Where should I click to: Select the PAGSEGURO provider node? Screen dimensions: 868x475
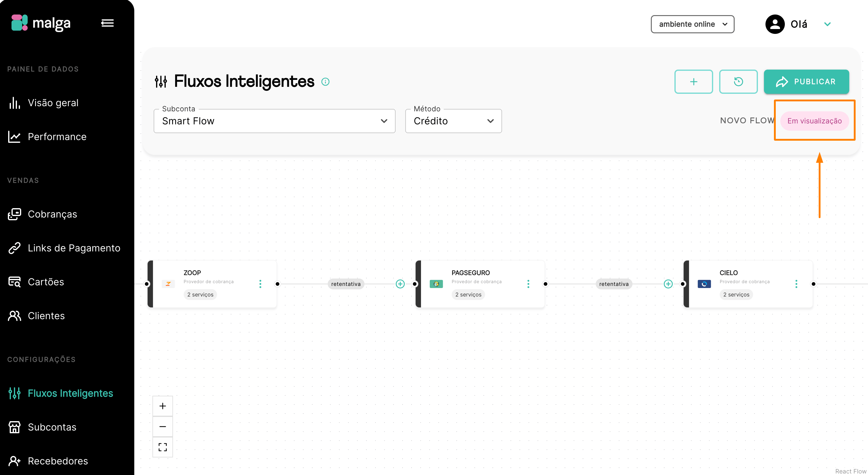click(480, 284)
